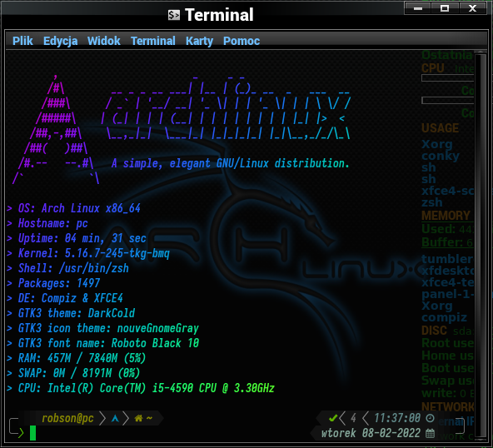This screenshot has height=448, width=493.
Task: Click the date 'wtorek 08-02-2022'
Action: (371, 433)
